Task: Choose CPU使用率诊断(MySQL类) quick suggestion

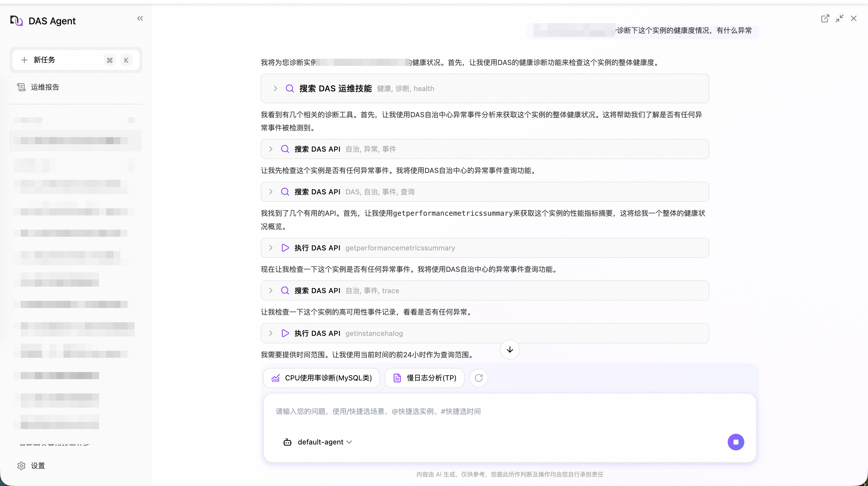Action: [x=322, y=378]
